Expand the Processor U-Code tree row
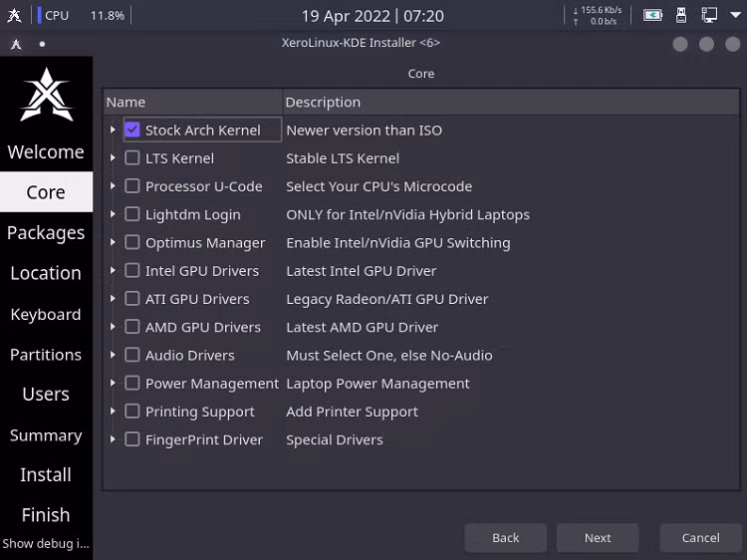The height and width of the screenshot is (560, 747). [113, 186]
